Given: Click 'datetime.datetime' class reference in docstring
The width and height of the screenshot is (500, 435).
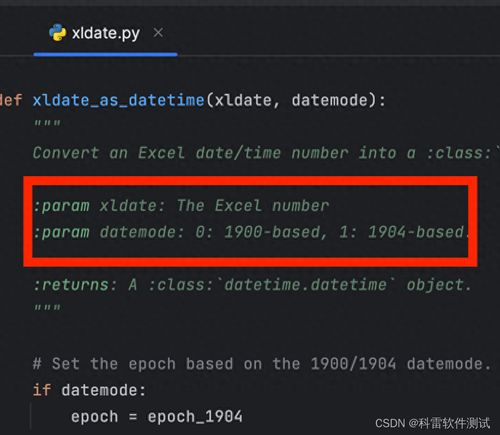Looking at the screenshot, I should [x=305, y=285].
